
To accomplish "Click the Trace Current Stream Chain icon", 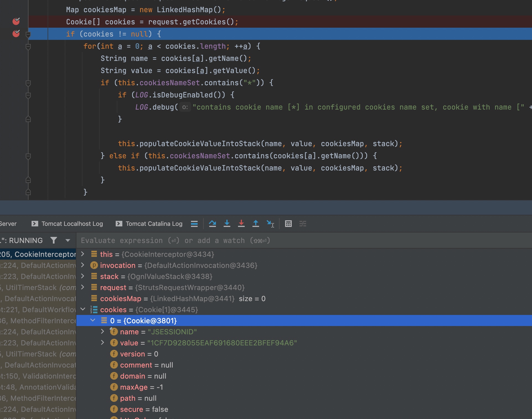I will coord(303,224).
